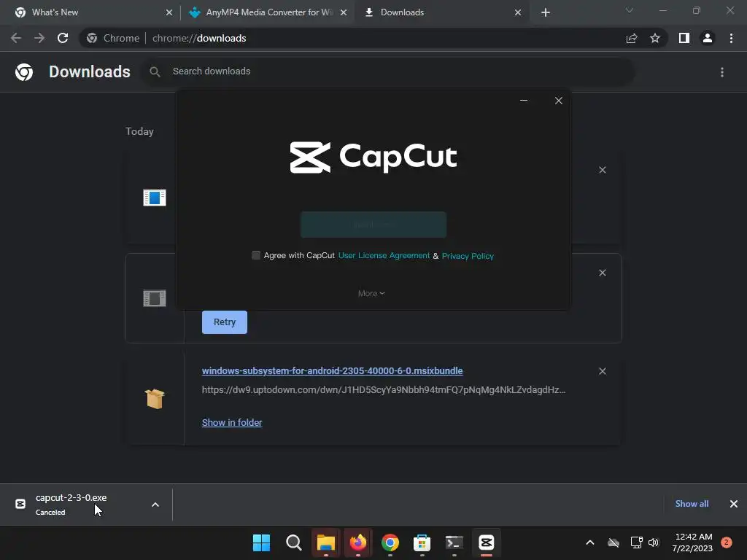Click the search magnifier icon in Downloads

point(155,71)
